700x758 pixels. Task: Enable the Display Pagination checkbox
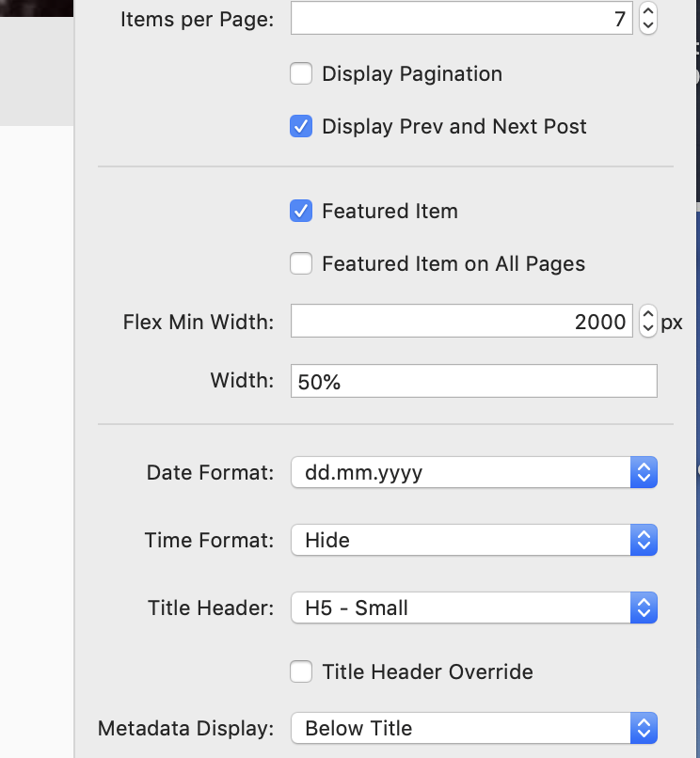tap(301, 73)
